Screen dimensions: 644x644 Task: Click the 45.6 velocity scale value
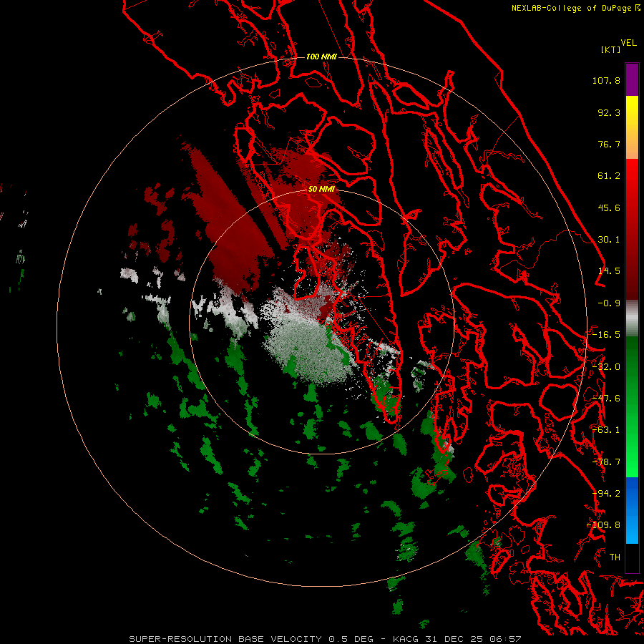coord(609,208)
